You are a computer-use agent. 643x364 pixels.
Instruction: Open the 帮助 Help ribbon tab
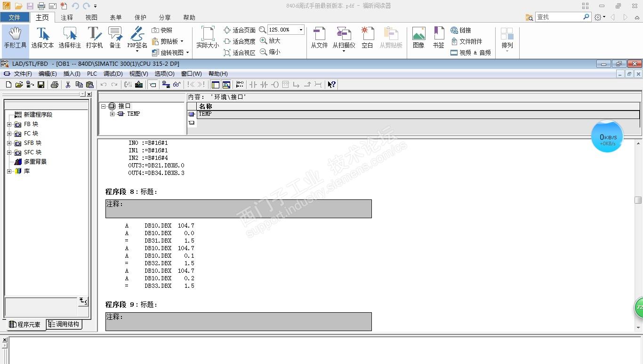pos(189,17)
